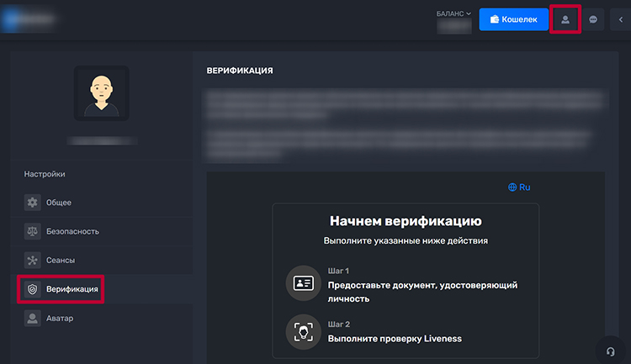Click the gear icon next to Общее
631x364 pixels.
(x=33, y=203)
